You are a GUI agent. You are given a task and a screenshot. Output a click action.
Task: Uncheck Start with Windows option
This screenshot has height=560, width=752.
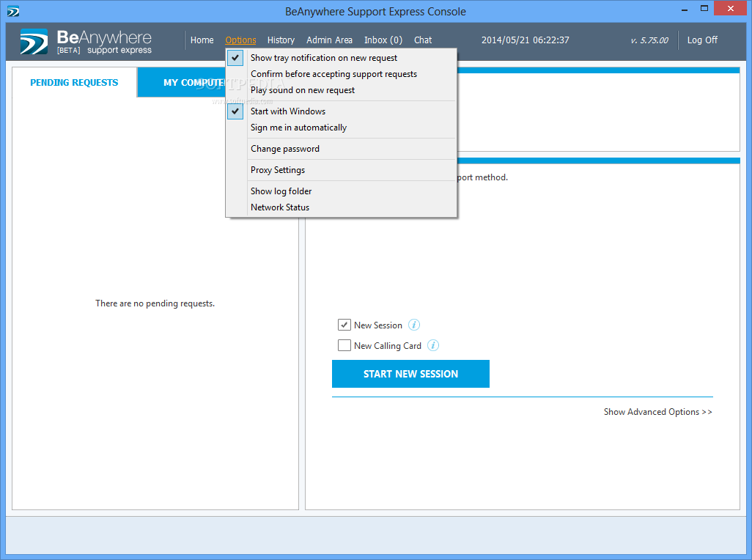pyautogui.click(x=341, y=111)
